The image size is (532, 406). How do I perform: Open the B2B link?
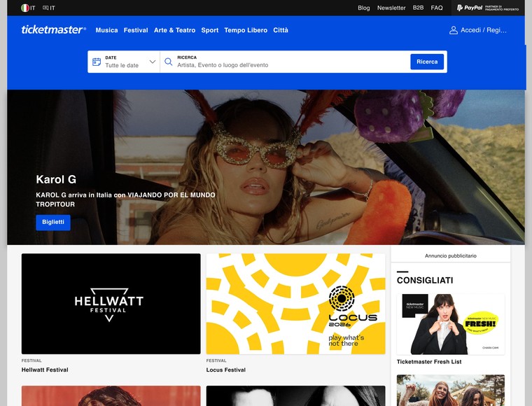point(418,8)
